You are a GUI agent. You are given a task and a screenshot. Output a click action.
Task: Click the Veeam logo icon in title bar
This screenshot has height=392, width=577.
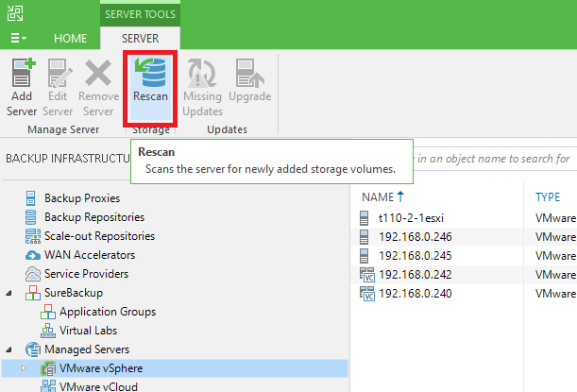pos(15,13)
